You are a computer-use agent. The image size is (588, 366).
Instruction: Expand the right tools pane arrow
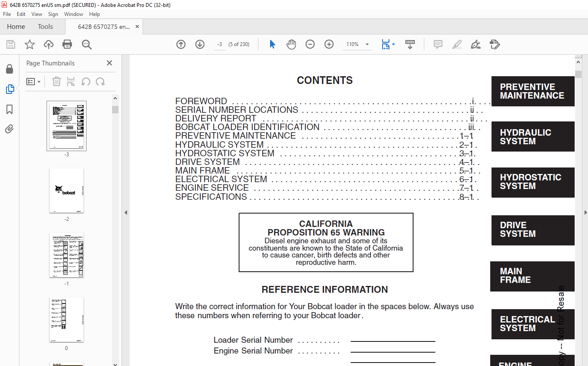coord(585,212)
